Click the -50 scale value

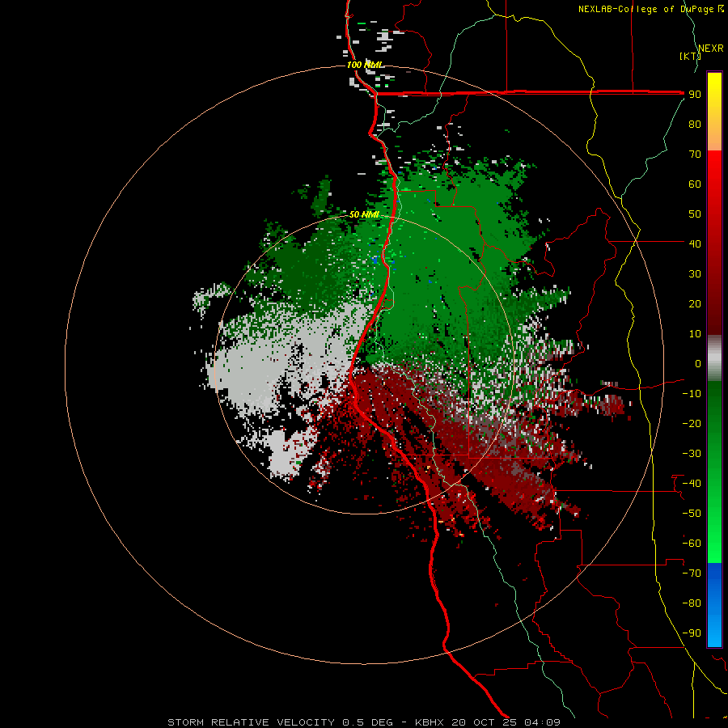click(692, 514)
